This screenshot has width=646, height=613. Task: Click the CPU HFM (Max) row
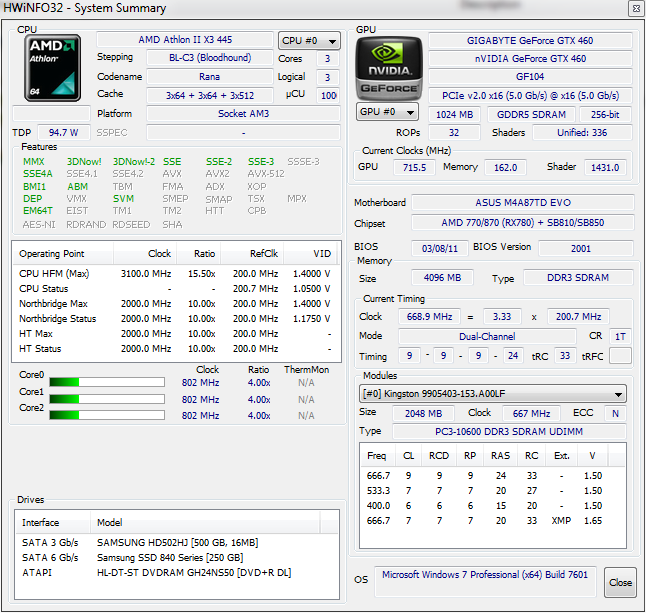click(176, 274)
